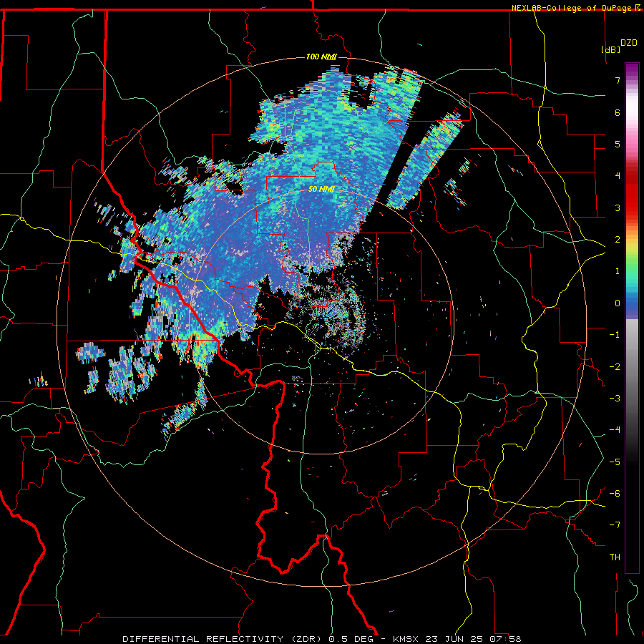Click the 100 NMI range ring label
This screenshot has width=644, height=644.
click(x=321, y=57)
